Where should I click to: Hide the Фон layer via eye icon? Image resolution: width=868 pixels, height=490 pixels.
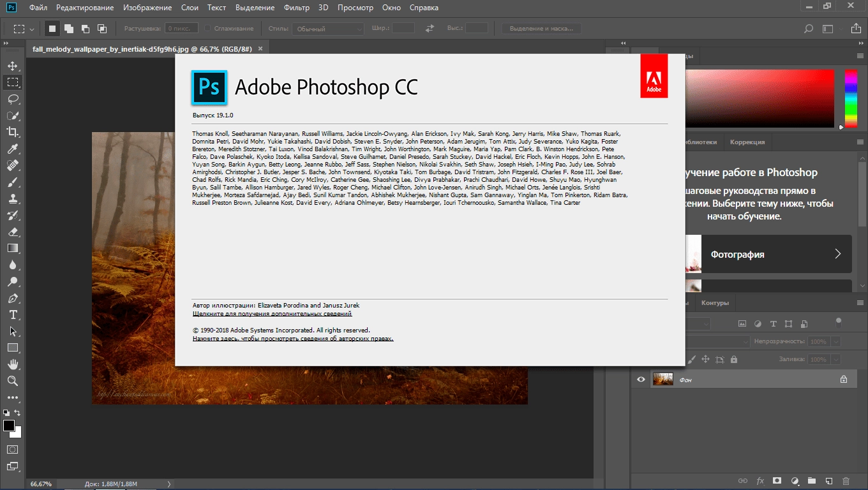tap(641, 380)
